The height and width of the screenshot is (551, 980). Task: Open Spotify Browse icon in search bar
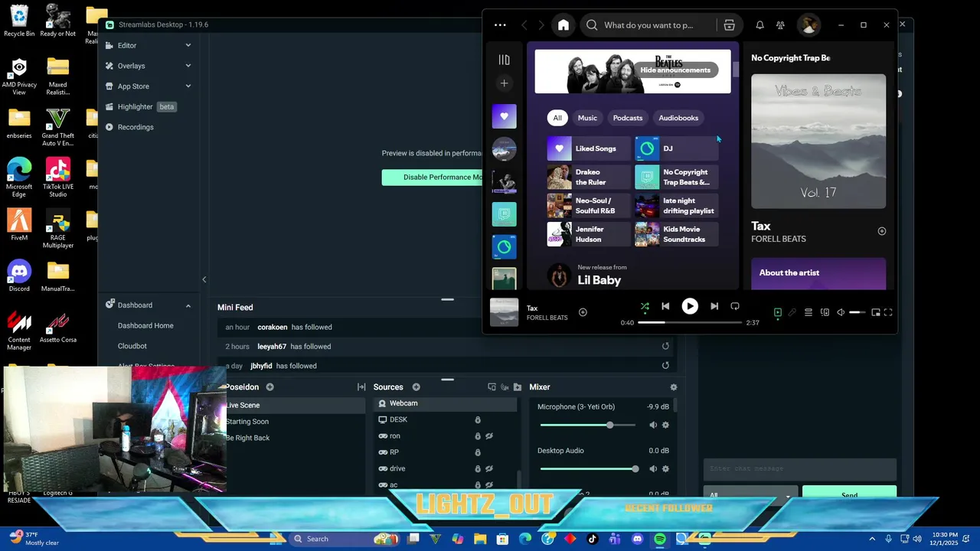pyautogui.click(x=729, y=25)
